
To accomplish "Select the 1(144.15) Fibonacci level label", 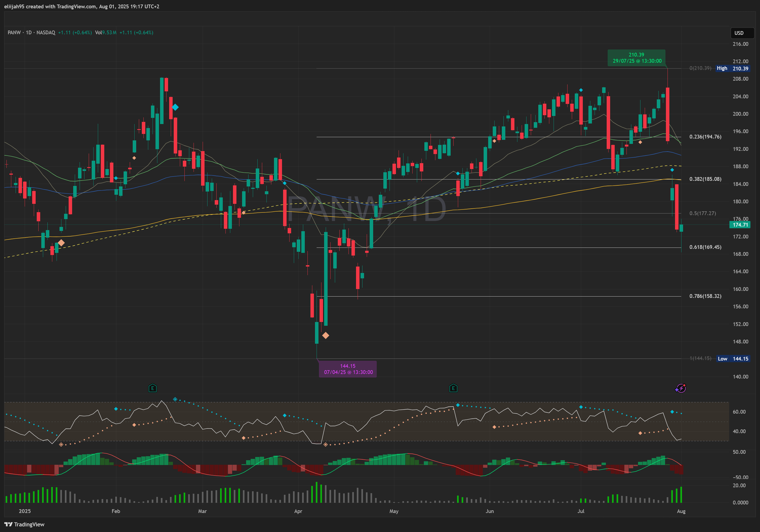I will pyautogui.click(x=700, y=358).
